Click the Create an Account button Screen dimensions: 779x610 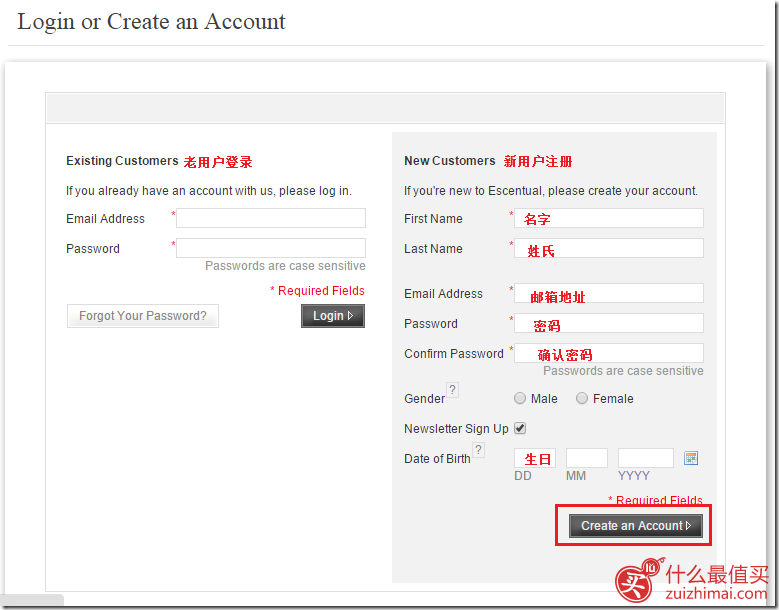point(636,526)
